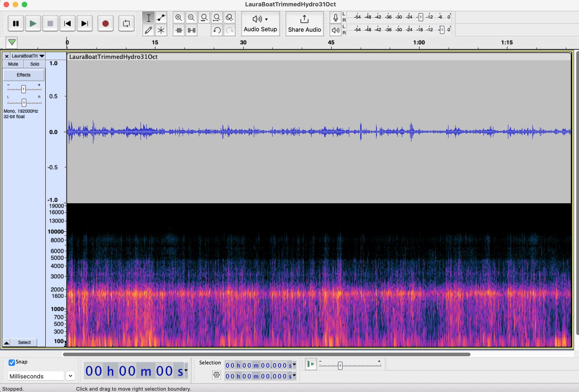Image resolution: width=579 pixels, height=392 pixels.
Task: Click the Play-at-speed button
Action: (x=311, y=364)
